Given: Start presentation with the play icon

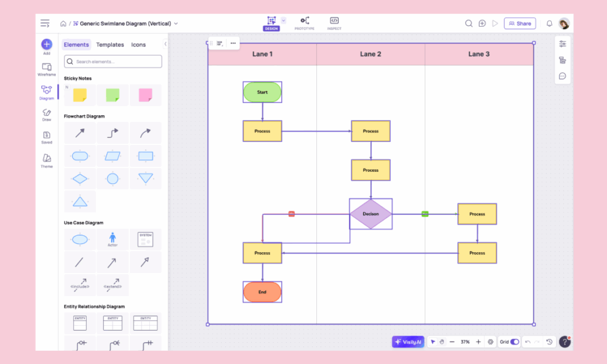Looking at the screenshot, I should coord(495,24).
